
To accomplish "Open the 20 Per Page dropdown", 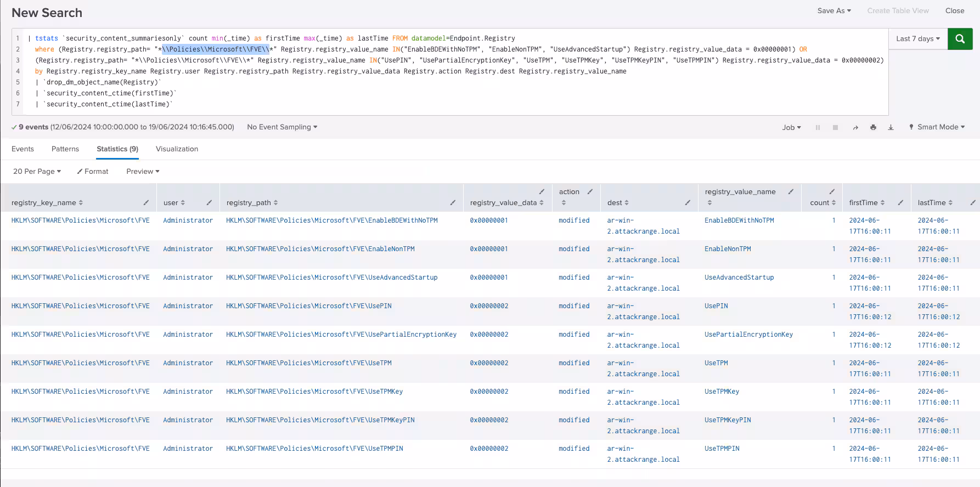I will (37, 172).
